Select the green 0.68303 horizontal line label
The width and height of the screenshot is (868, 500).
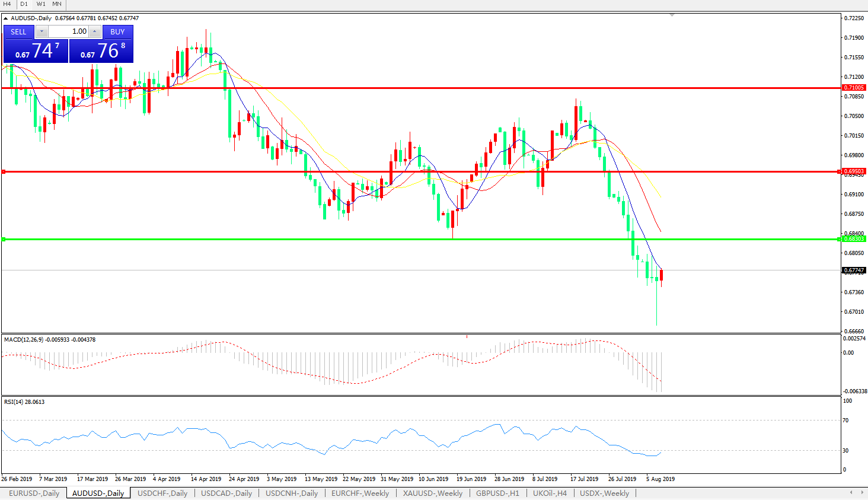[x=854, y=239]
